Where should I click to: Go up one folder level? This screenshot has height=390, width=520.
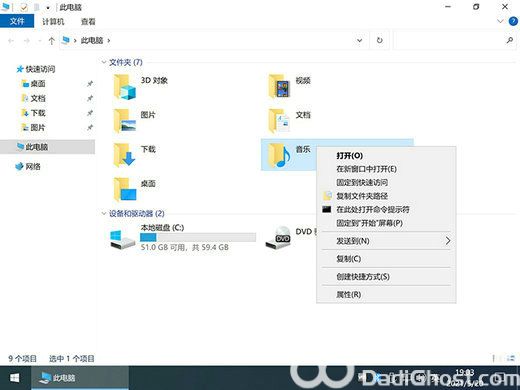tap(51, 41)
